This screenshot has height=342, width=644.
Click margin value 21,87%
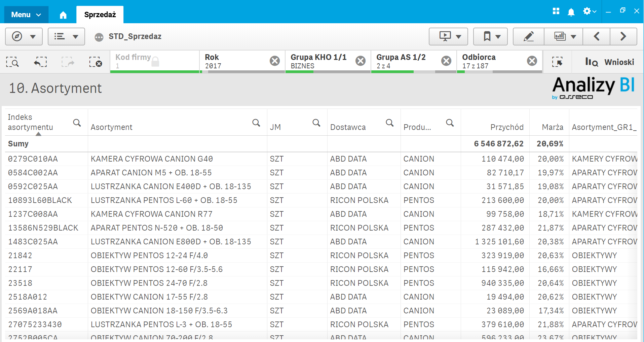point(551,228)
